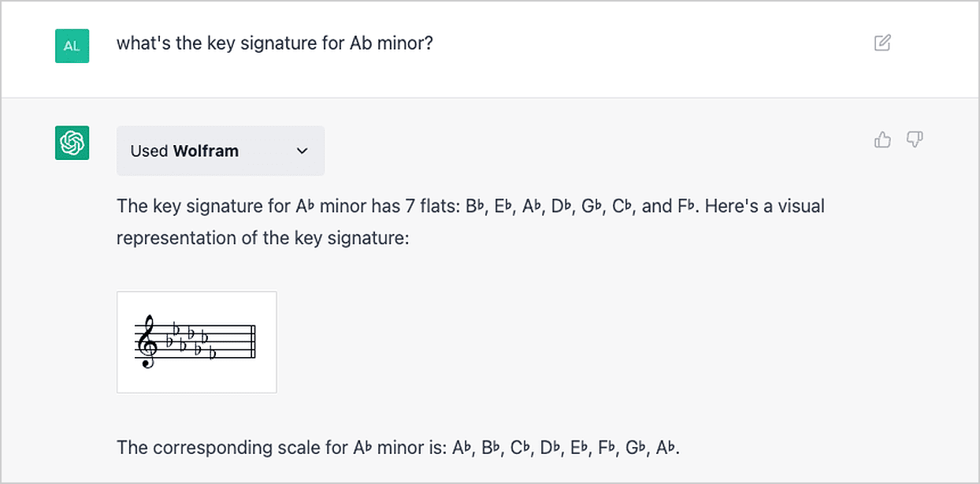The height and width of the screenshot is (484, 980).
Task: Click the corresponding scale text line
Action: click(398, 448)
